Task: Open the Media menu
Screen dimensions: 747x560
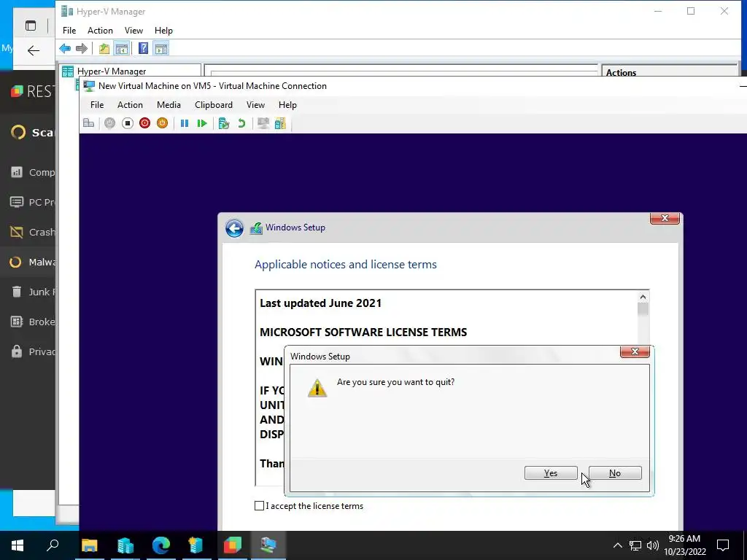Action: (x=169, y=105)
